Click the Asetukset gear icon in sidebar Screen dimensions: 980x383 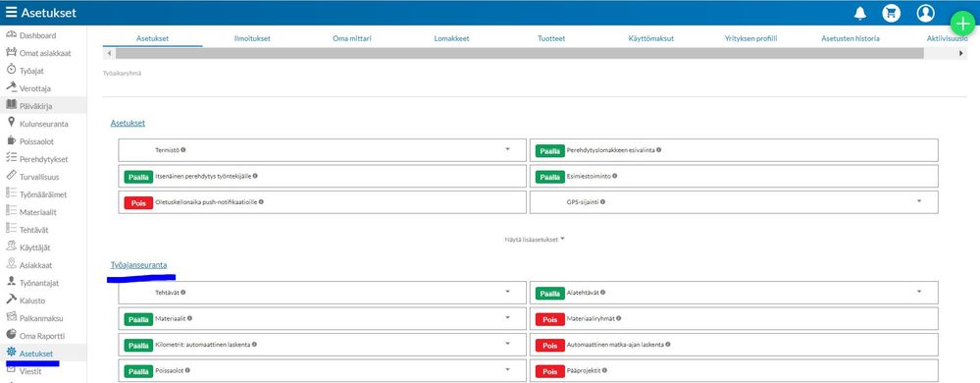coord(11,353)
